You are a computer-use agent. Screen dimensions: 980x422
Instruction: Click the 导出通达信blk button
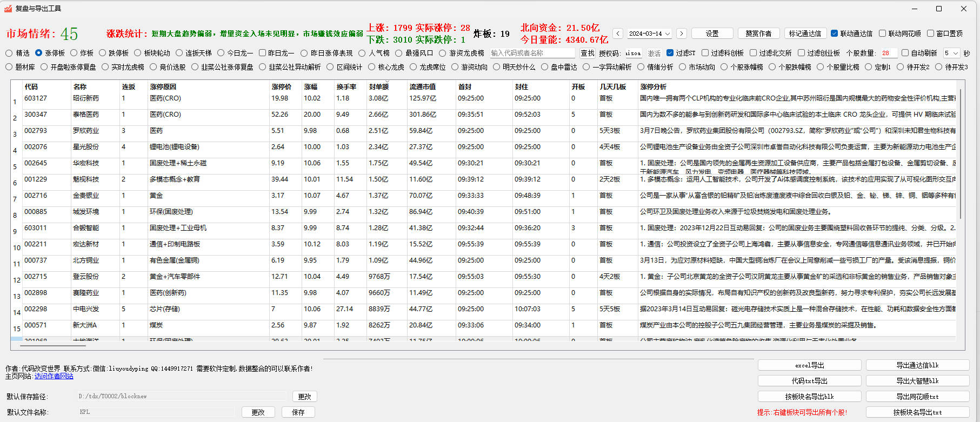point(917,365)
